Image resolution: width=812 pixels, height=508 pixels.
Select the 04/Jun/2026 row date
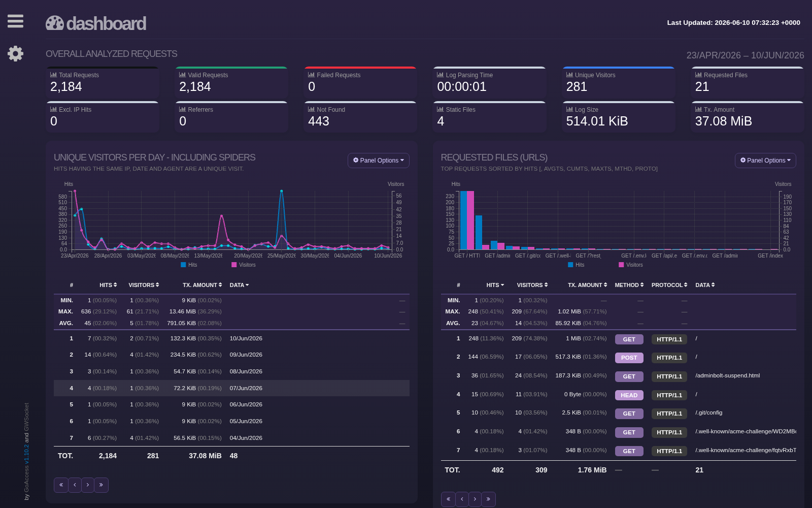coord(246,438)
